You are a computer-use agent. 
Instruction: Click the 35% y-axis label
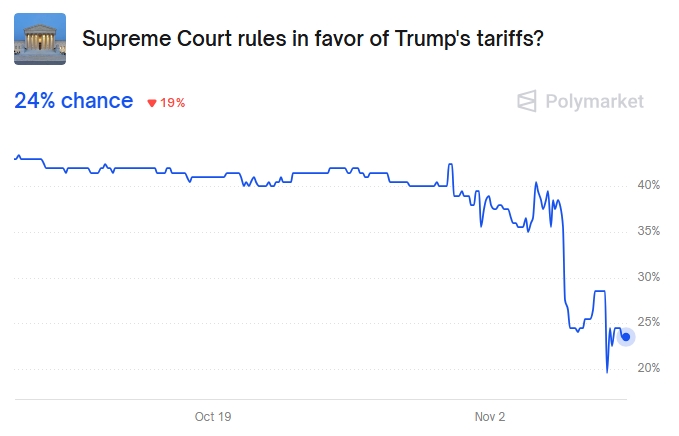click(648, 231)
